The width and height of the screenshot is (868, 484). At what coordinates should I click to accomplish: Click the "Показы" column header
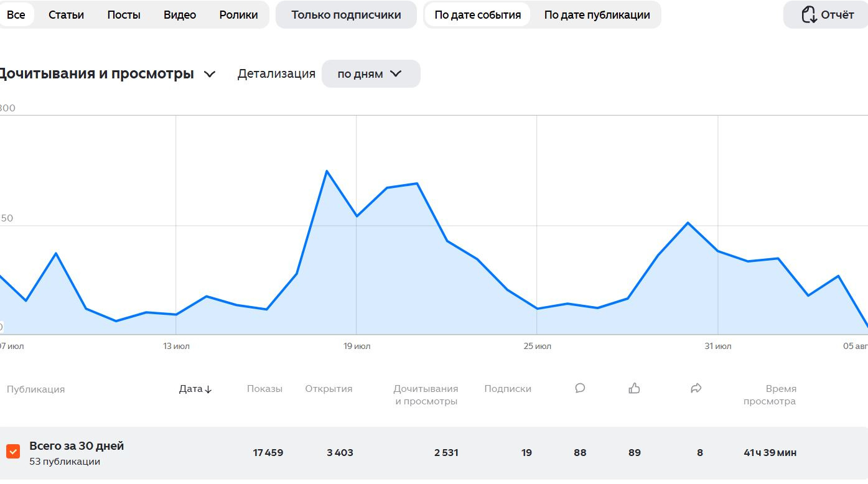pos(264,389)
